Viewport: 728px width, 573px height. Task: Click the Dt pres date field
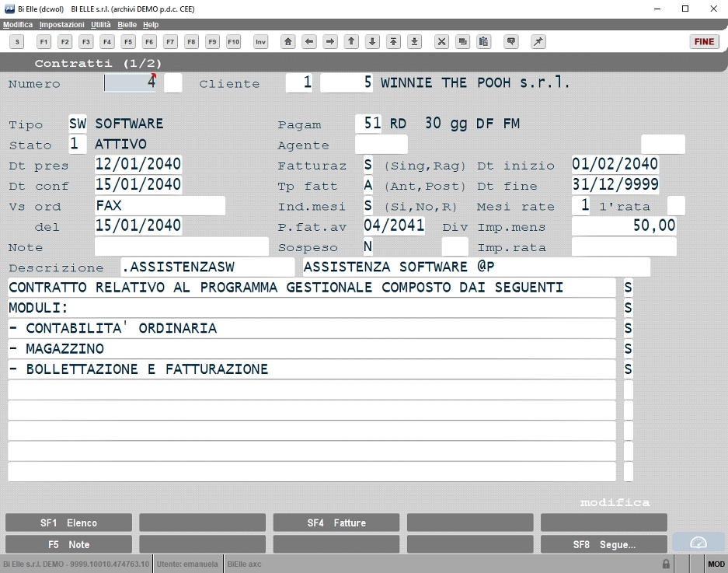coord(138,165)
